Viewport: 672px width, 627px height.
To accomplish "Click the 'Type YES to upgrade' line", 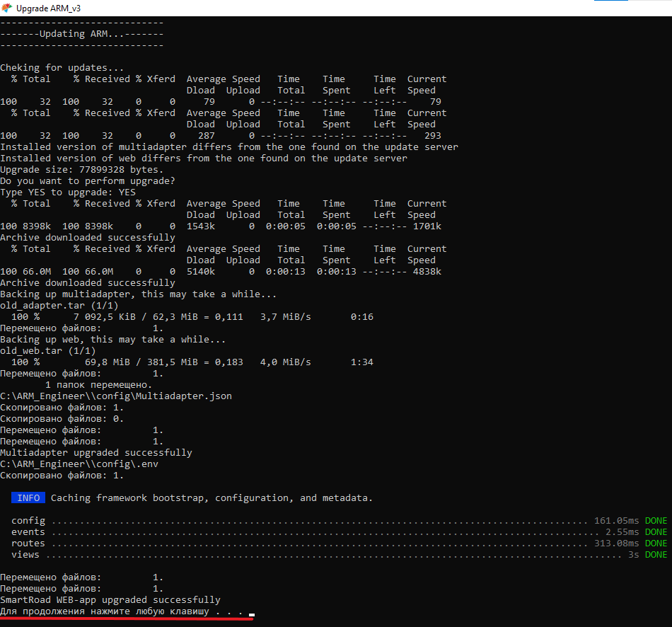I will coord(68,192).
